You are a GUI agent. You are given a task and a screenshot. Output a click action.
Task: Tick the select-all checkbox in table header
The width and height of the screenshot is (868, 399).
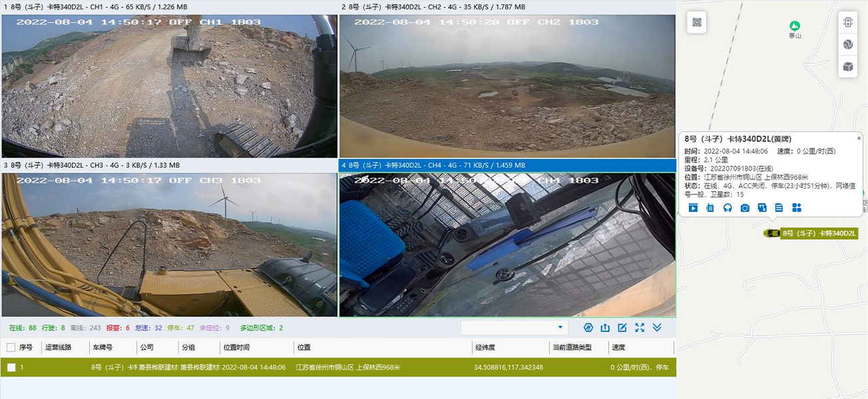[11, 347]
